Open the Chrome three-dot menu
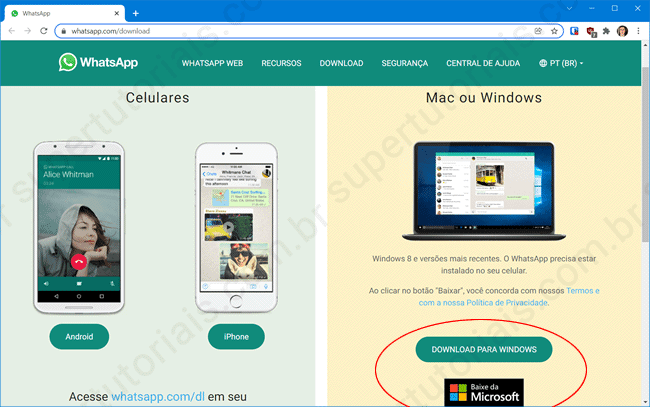 click(638, 31)
